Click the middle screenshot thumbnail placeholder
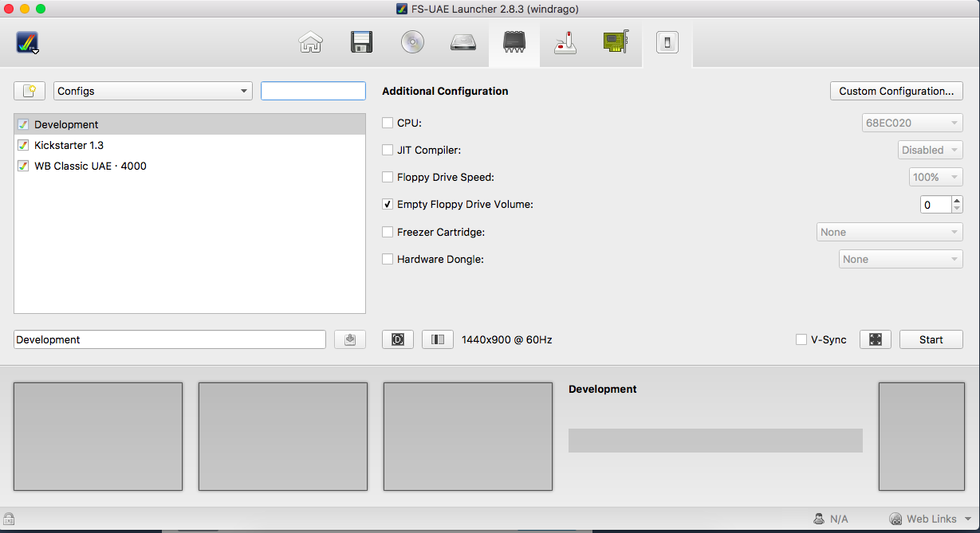This screenshot has height=533, width=980. click(x=283, y=437)
